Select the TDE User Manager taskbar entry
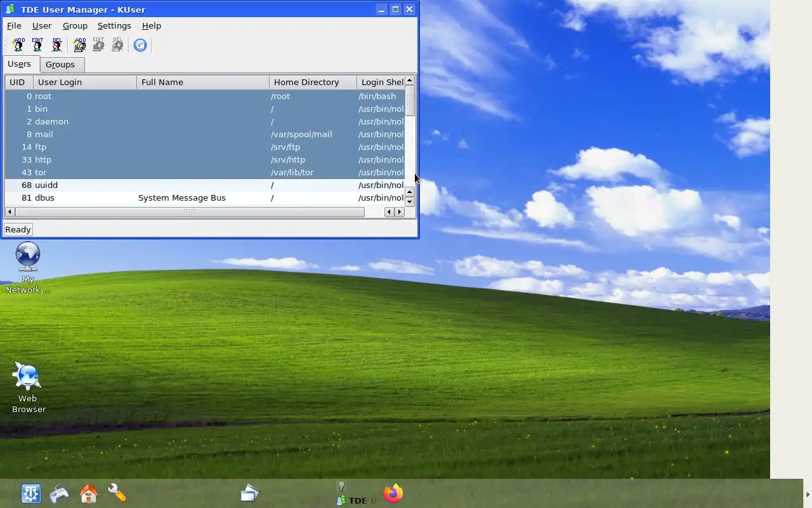This screenshot has width=812, height=508. (x=357, y=500)
